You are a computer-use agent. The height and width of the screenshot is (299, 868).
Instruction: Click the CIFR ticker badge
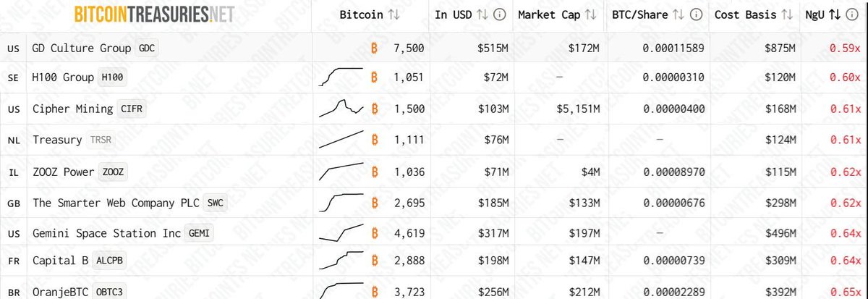[131, 109]
